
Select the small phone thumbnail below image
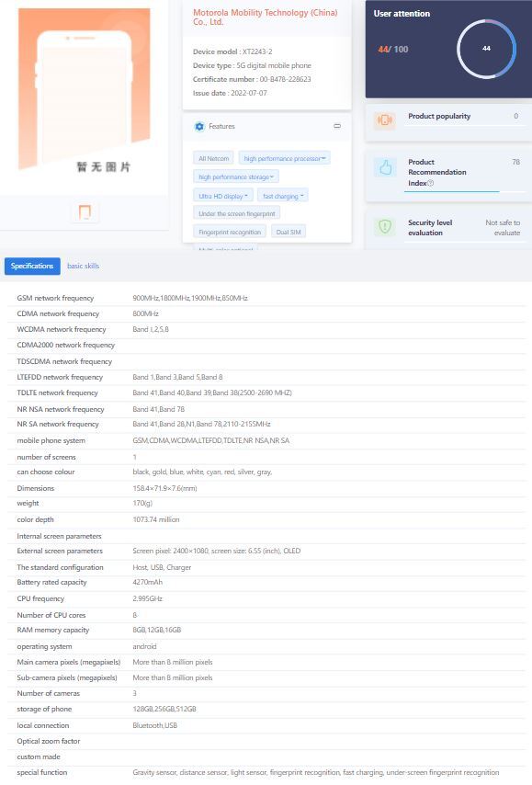85,212
